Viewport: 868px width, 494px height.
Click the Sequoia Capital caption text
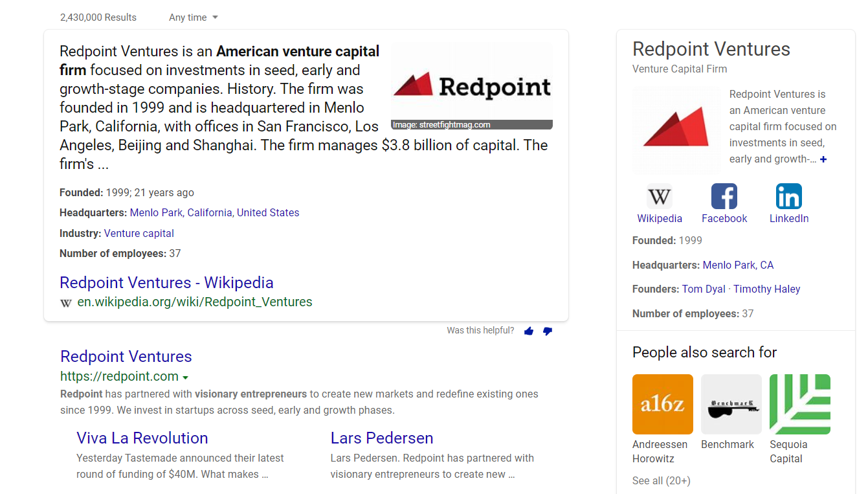[788, 451]
